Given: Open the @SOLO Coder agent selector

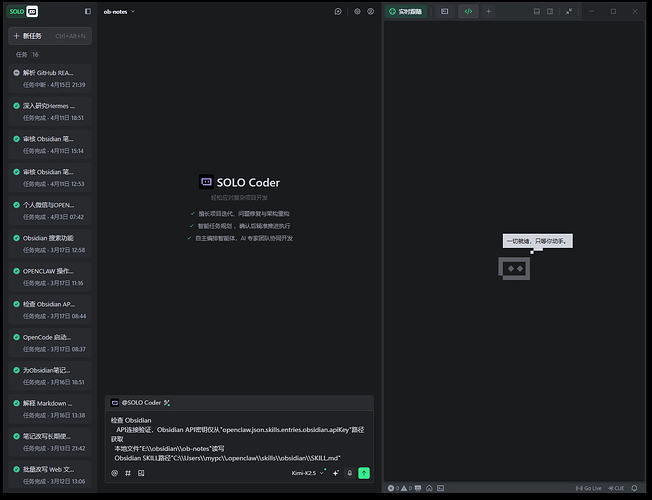Looking at the screenshot, I should click(x=141, y=402).
